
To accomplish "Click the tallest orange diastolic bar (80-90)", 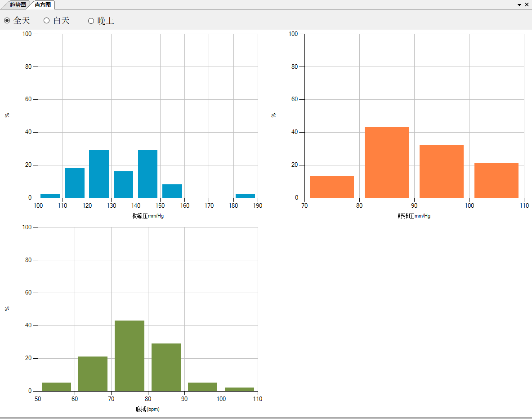I will point(386,162).
